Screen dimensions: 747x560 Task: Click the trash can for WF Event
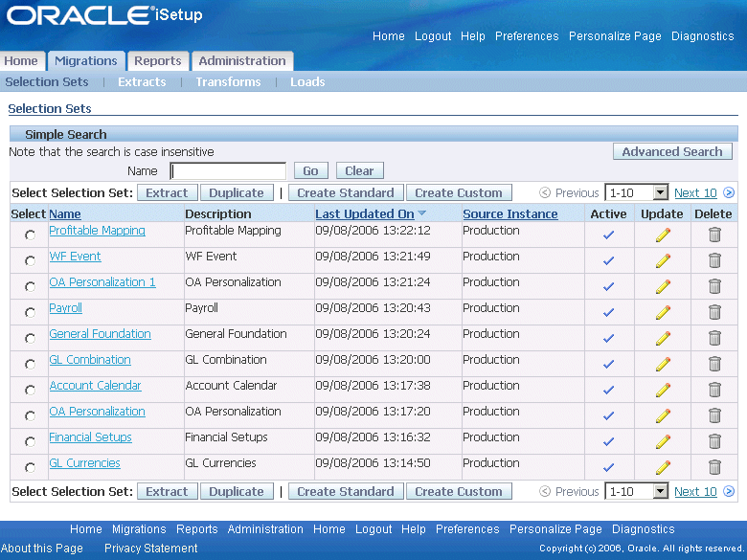pos(714,260)
